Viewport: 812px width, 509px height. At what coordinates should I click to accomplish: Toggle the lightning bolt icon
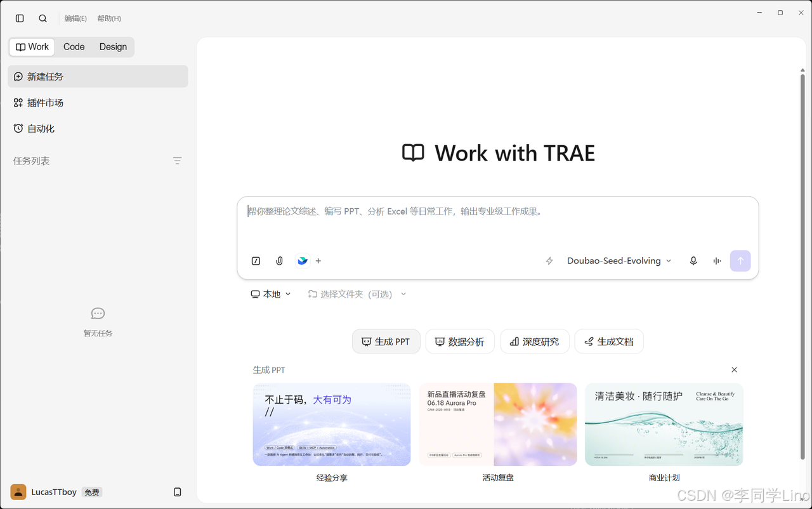549,261
